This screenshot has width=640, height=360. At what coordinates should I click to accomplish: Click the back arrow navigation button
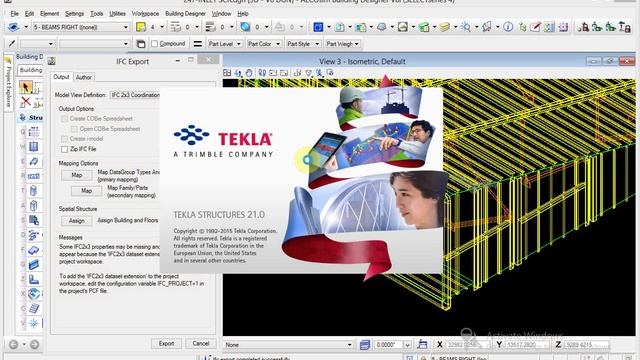(x=13, y=344)
